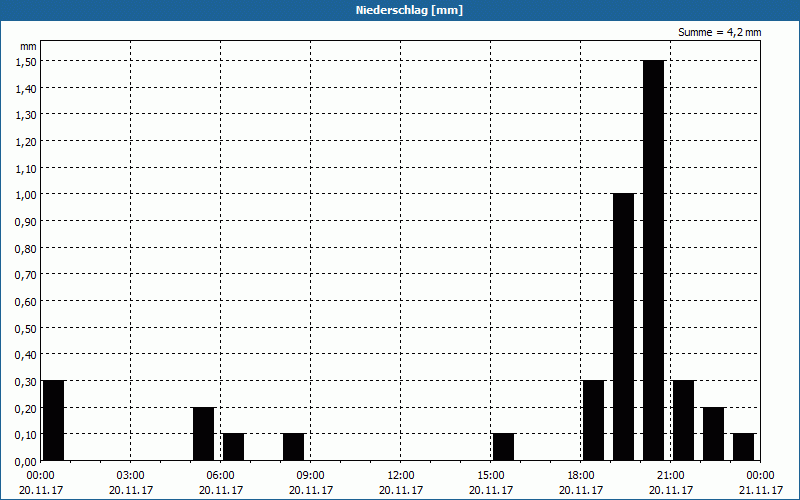800x500 pixels.
Task: Click the 18:00 time label
Action: click(581, 476)
